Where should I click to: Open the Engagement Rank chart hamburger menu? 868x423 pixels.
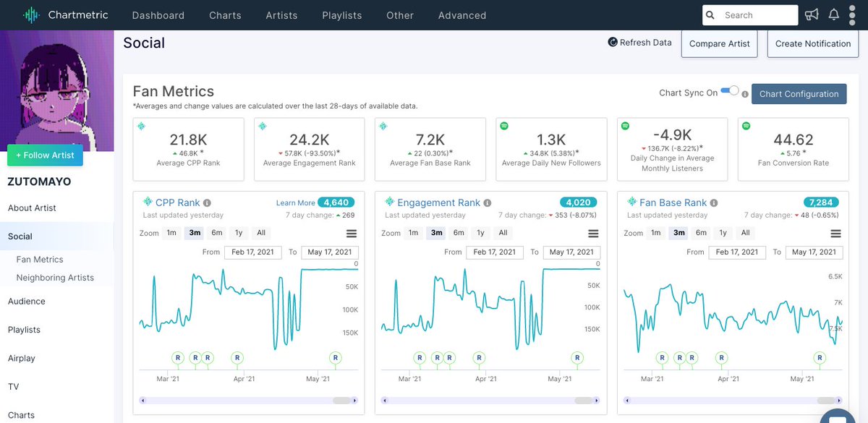(x=593, y=234)
